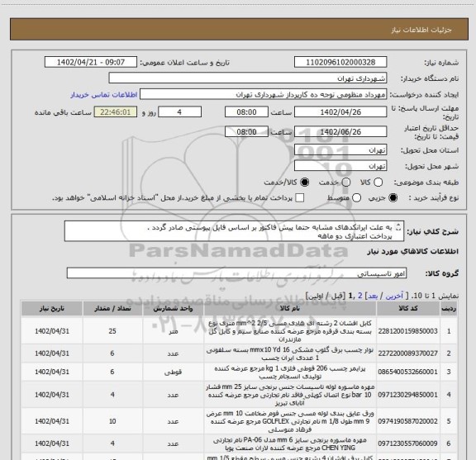Click the بعد pagination link
The image size is (476, 460).
(372, 296)
